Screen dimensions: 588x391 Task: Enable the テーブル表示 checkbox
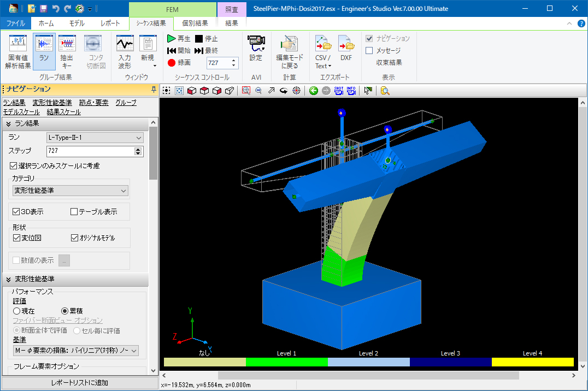[x=74, y=211]
